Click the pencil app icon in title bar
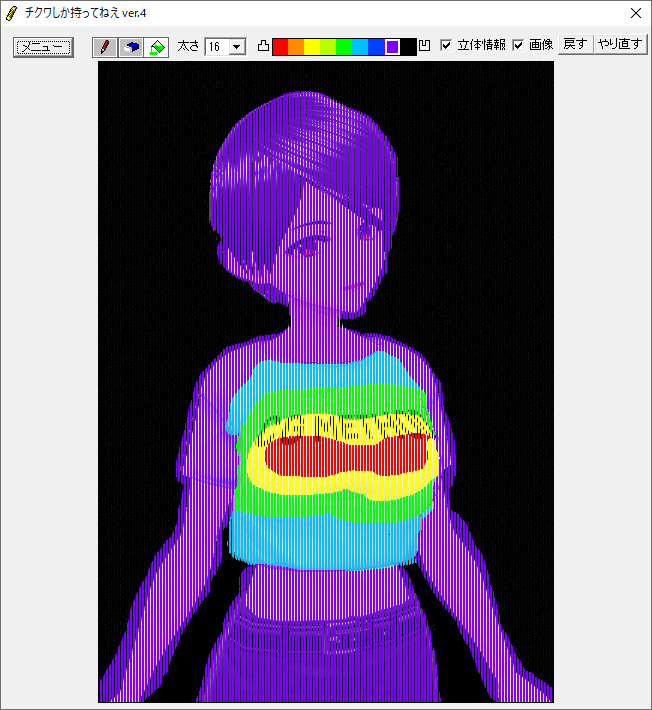The width and height of the screenshot is (652, 710). coord(12,13)
